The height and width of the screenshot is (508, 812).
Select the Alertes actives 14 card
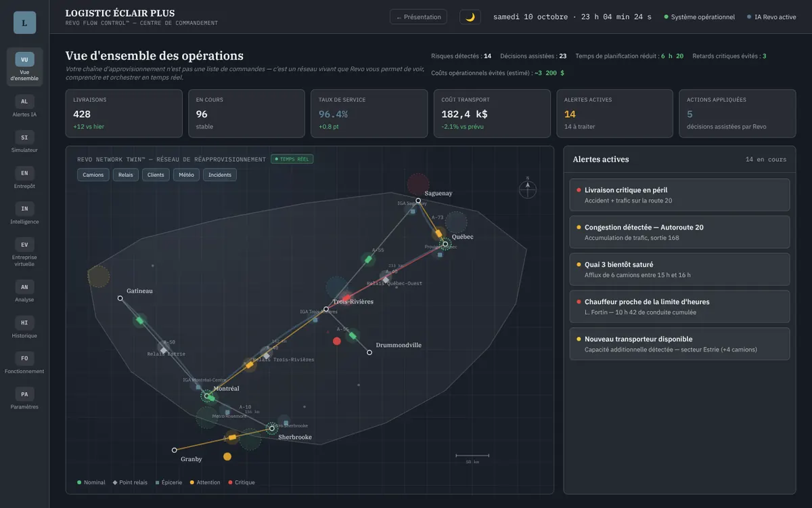[614, 113]
